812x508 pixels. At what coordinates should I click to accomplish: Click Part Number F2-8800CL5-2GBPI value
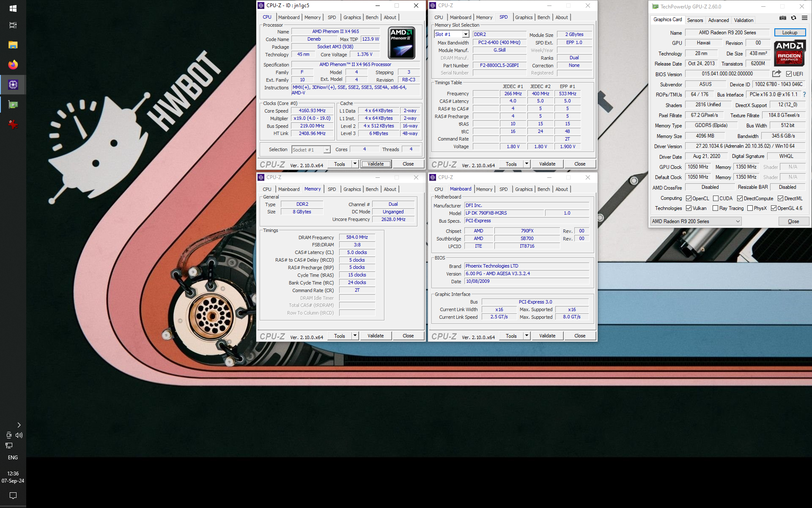499,65
